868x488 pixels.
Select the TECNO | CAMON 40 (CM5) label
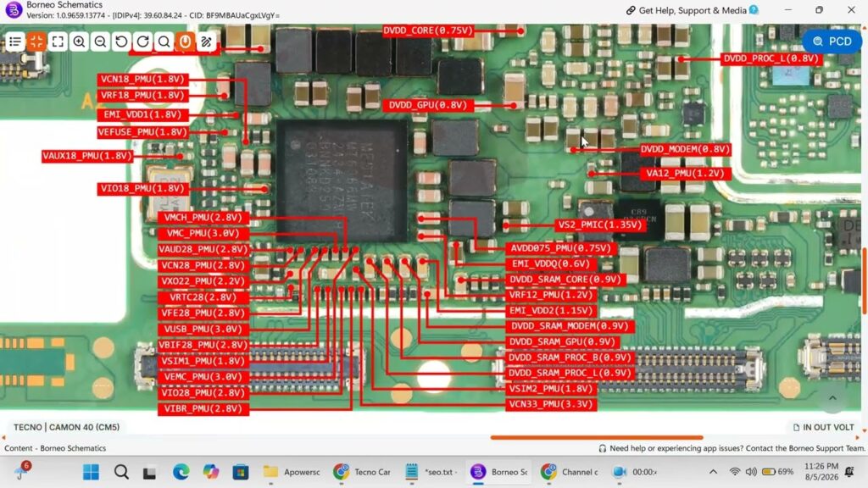pos(66,427)
